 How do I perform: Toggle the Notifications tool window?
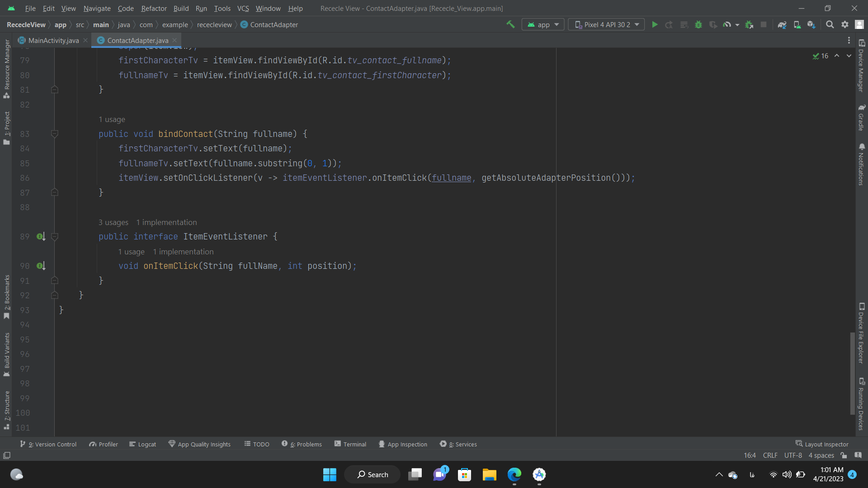pyautogui.click(x=862, y=164)
